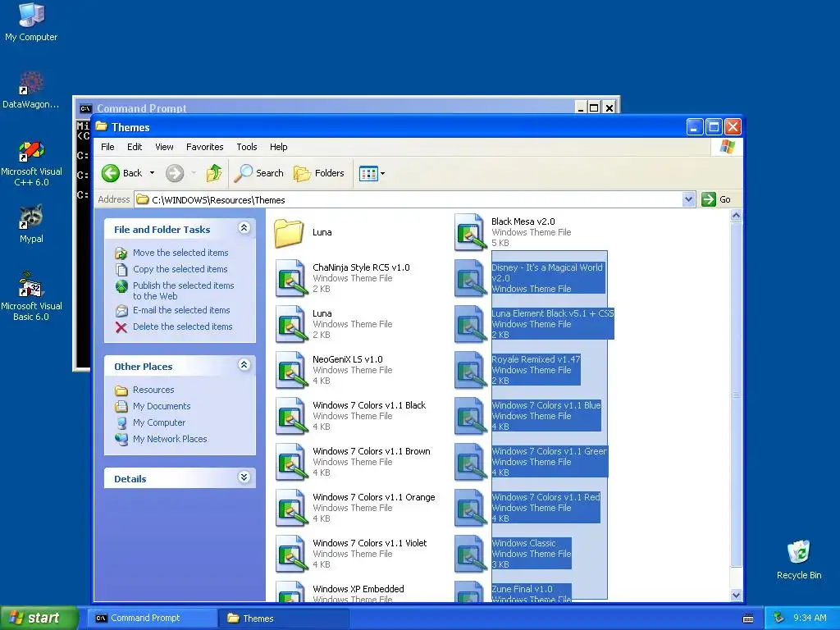
Task: Collapse the Other Places panel
Action: coord(244,365)
